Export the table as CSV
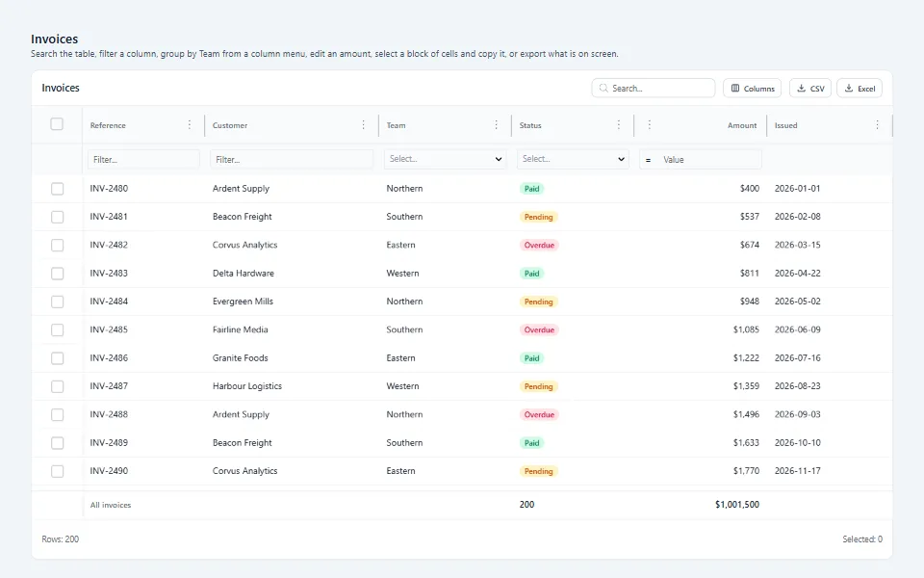 810,88
